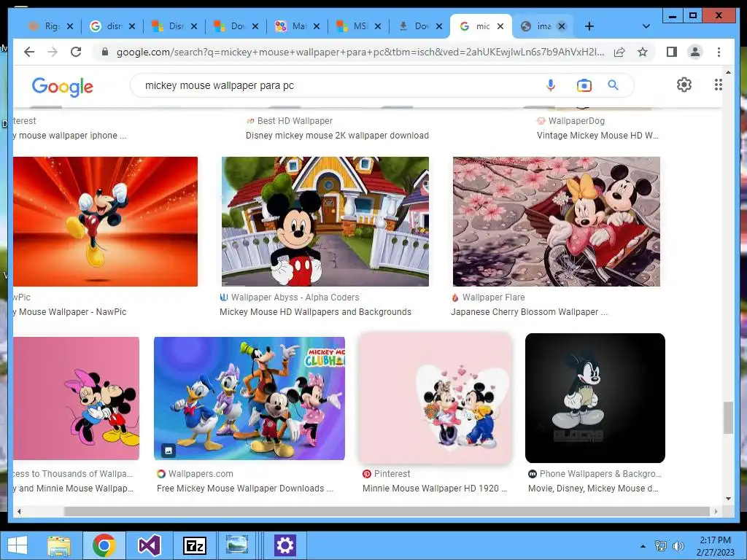
Task: Open File Explorer from the taskbar
Action: (x=59, y=545)
